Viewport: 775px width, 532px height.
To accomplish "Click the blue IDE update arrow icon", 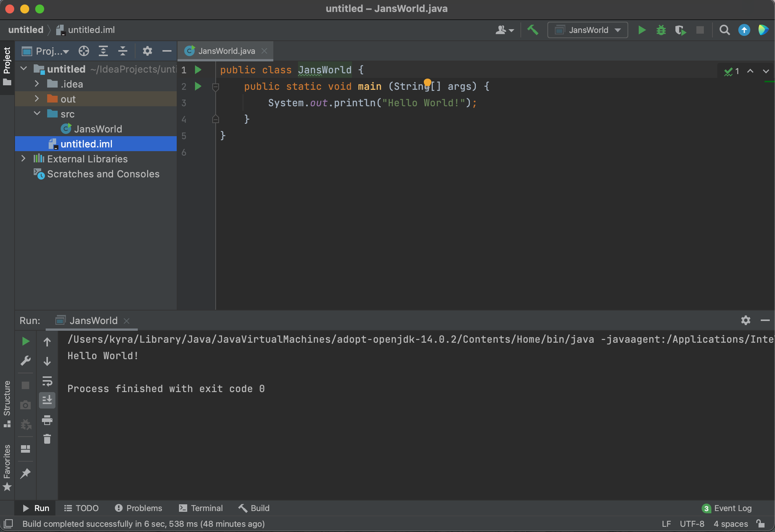I will tap(744, 30).
